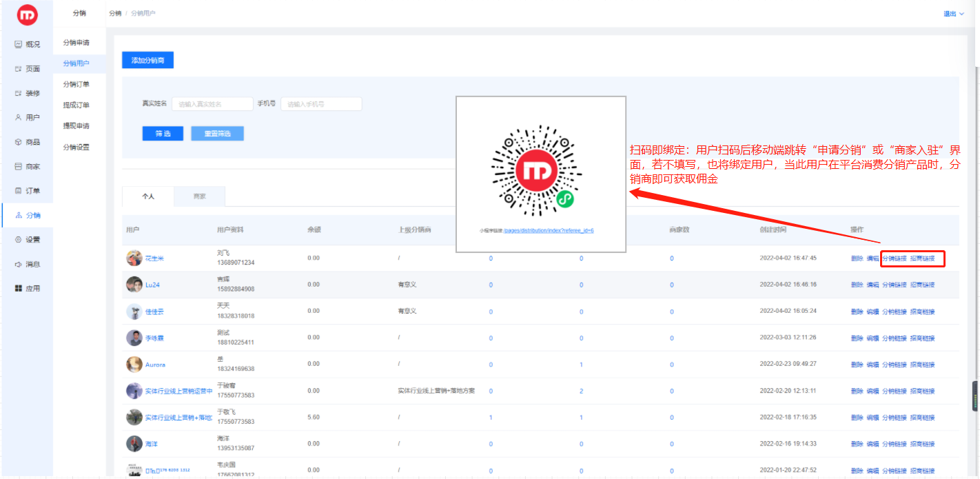This screenshot has height=479, width=980.
Task: Click the avatar of user Lu24
Action: coord(134,285)
